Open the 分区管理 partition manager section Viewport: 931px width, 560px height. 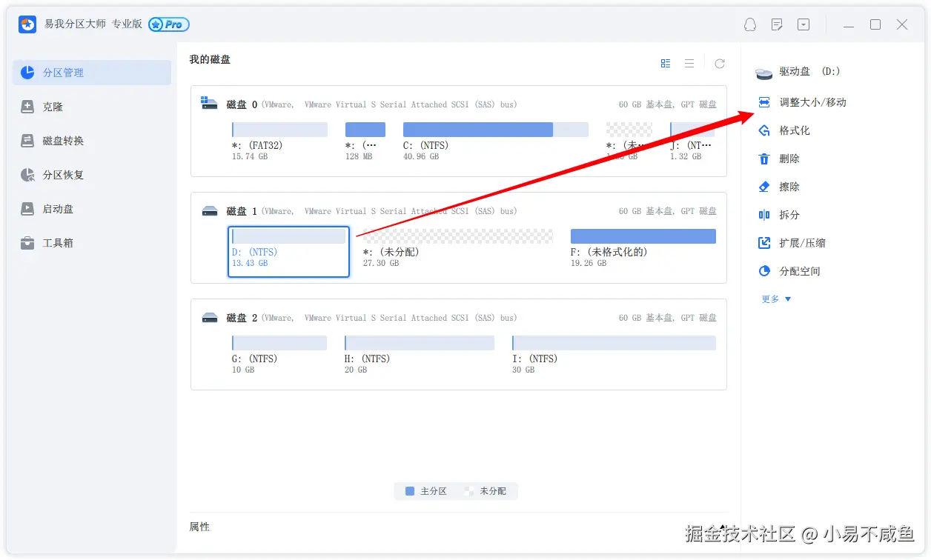[92, 73]
